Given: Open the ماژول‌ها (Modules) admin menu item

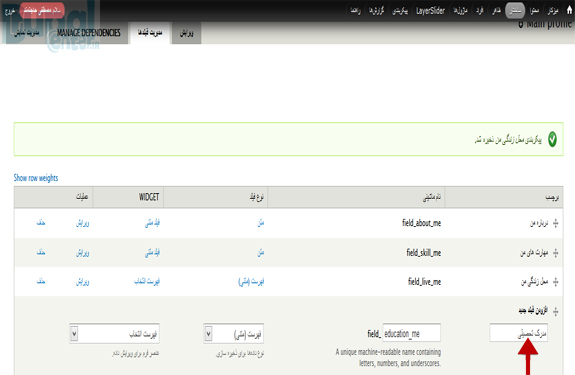Looking at the screenshot, I should [461, 11].
